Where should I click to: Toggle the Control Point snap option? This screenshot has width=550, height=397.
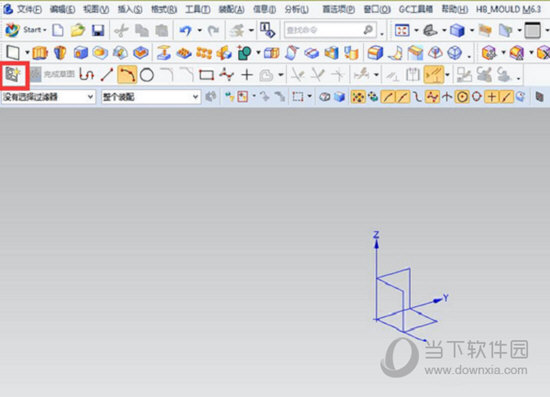pos(417,96)
